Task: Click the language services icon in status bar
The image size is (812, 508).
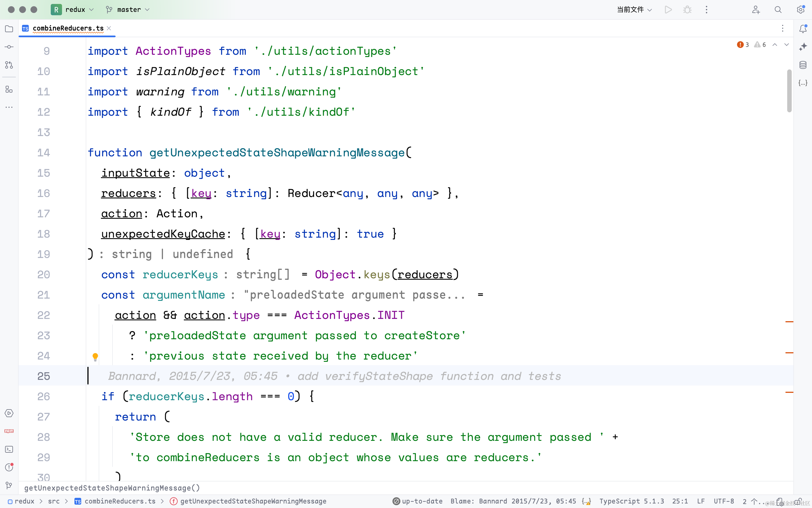Action: (586, 501)
